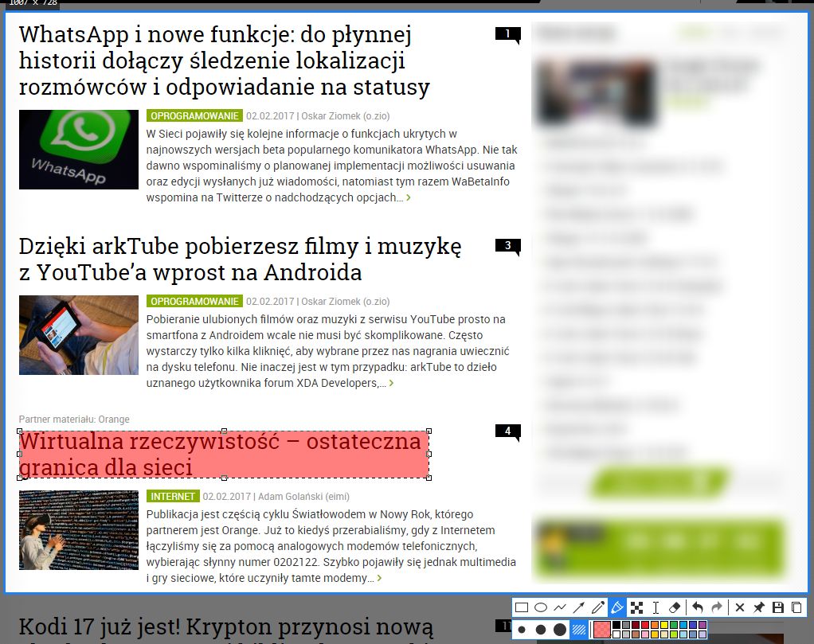The width and height of the screenshot is (814, 644).
Task: Pick the orange color swatch
Action: (x=655, y=625)
